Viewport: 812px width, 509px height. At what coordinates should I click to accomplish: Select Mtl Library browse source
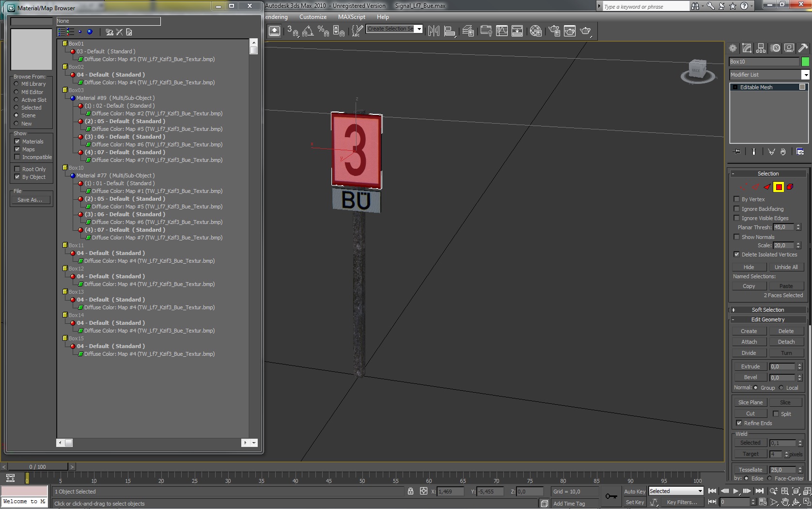tap(16, 84)
